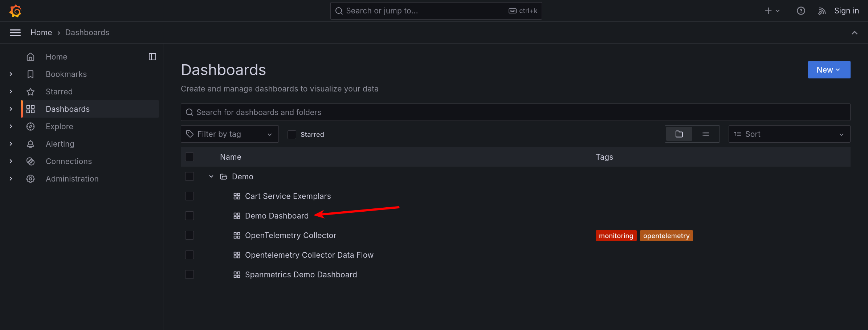Screen dimensions: 868x330
Task: Open the Home breadcrumb menu item
Action: (x=41, y=32)
